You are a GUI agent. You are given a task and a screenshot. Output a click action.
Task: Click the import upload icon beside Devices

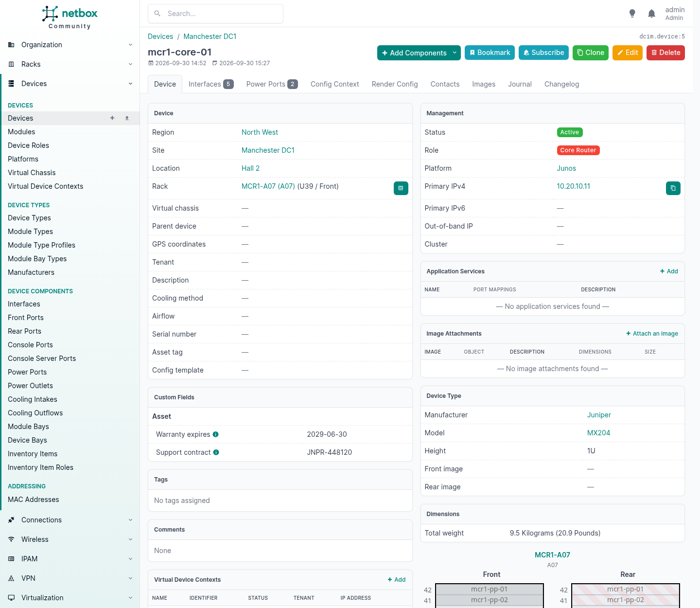pos(127,118)
